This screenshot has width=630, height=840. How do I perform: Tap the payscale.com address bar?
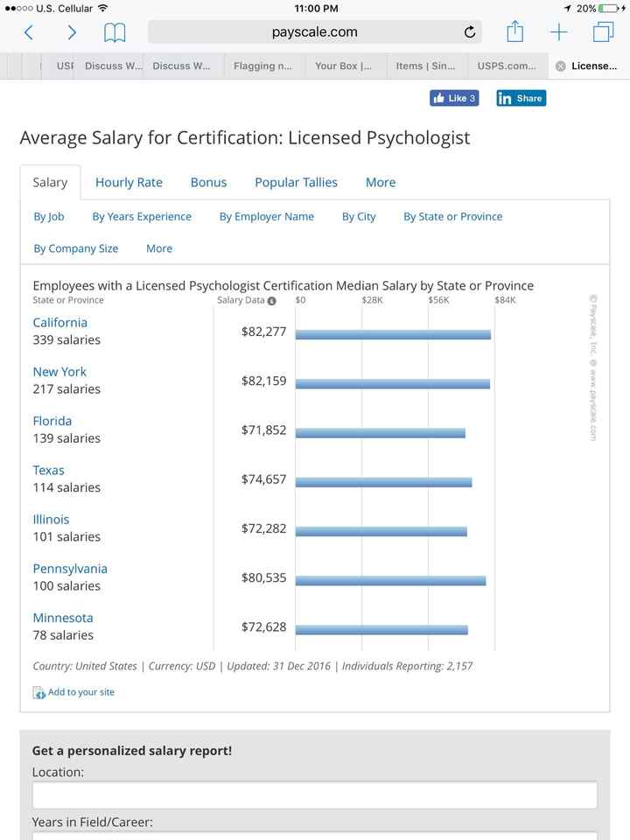315,32
